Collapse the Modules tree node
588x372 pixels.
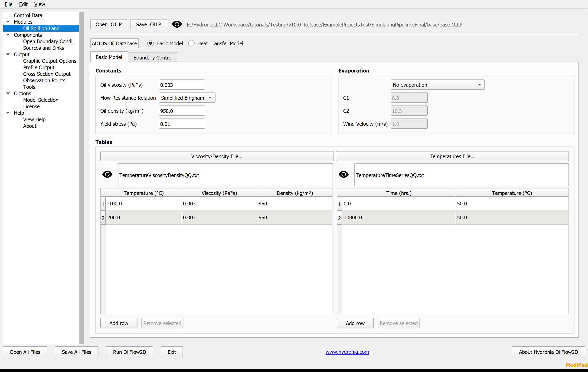point(8,22)
